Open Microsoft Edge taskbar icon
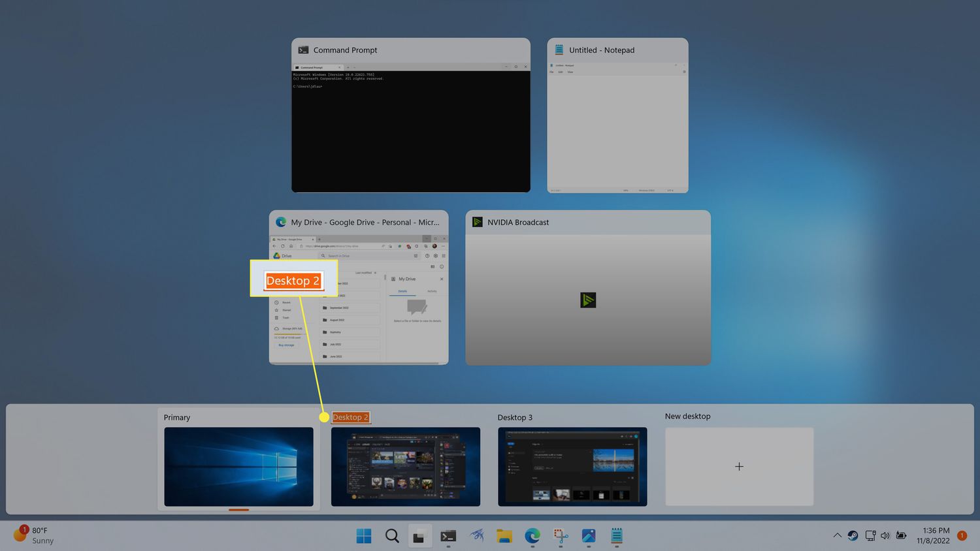The image size is (980, 551). coord(532,536)
